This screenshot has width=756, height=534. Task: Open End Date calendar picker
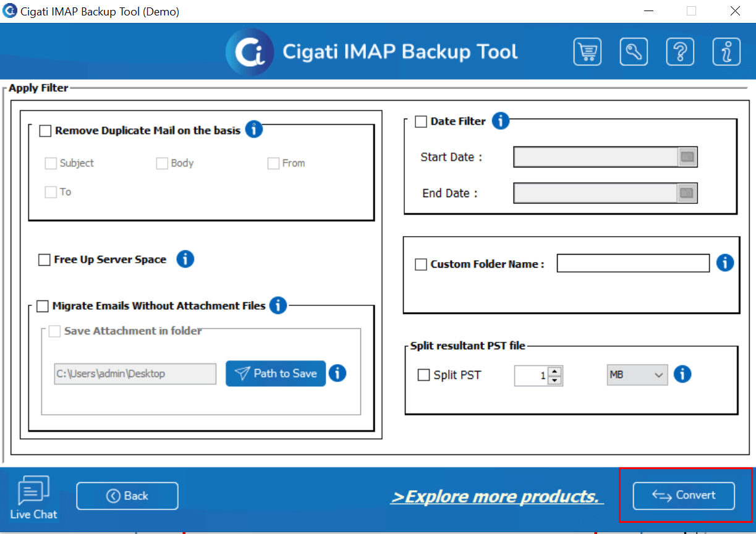687,193
